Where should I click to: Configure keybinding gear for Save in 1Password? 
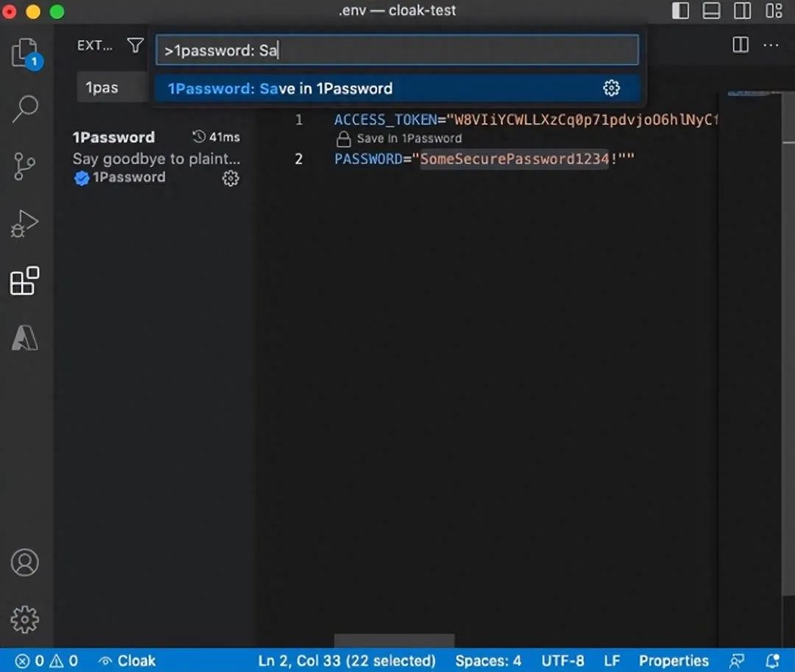[x=612, y=88]
